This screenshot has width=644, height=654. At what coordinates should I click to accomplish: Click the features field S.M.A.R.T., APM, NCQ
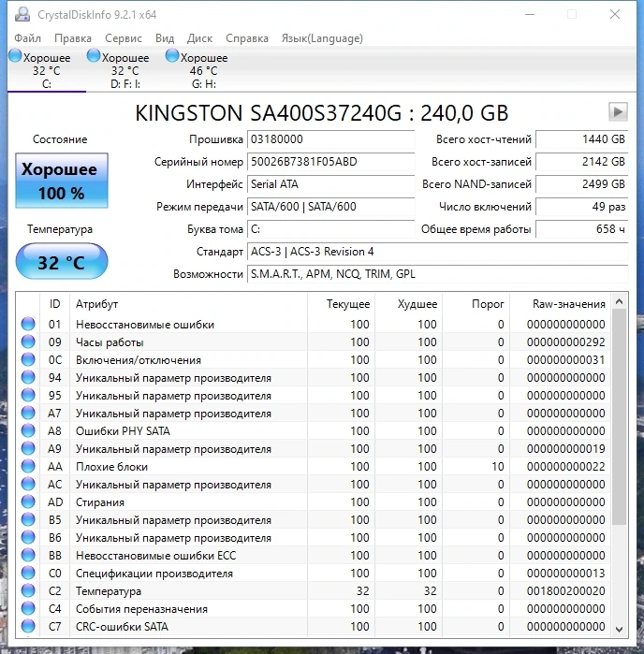pyautogui.click(x=438, y=274)
